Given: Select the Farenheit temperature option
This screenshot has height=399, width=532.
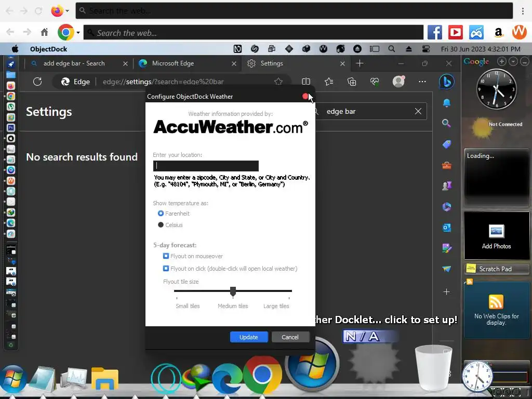Looking at the screenshot, I should 161,214.
